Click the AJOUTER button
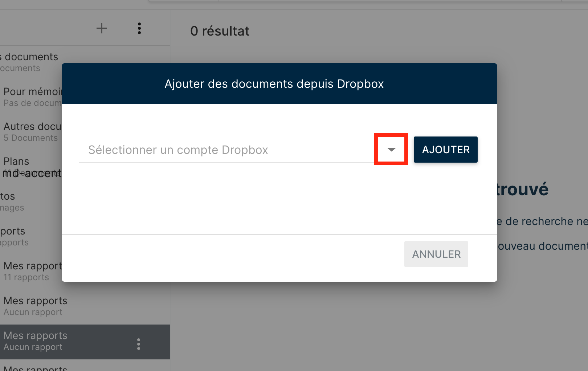 pyautogui.click(x=446, y=150)
